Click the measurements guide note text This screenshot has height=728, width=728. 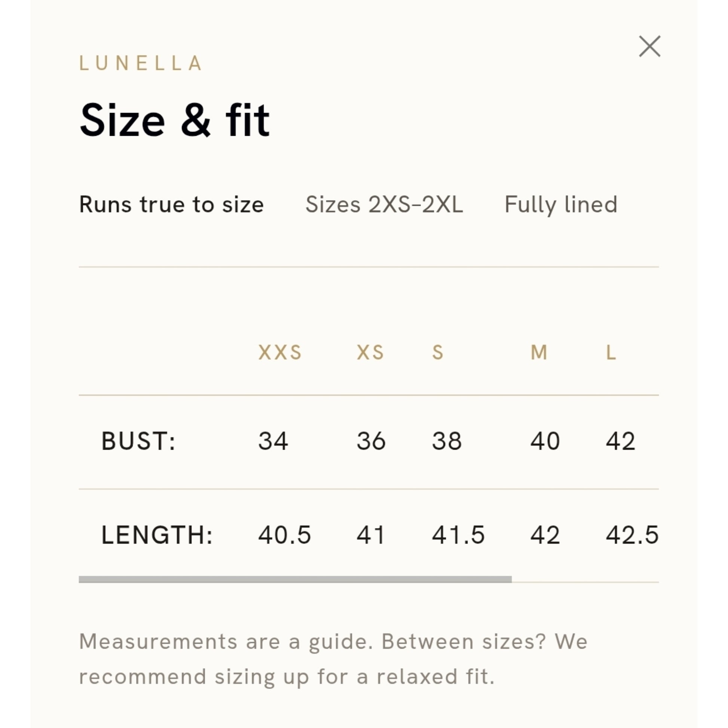pyautogui.click(x=333, y=659)
